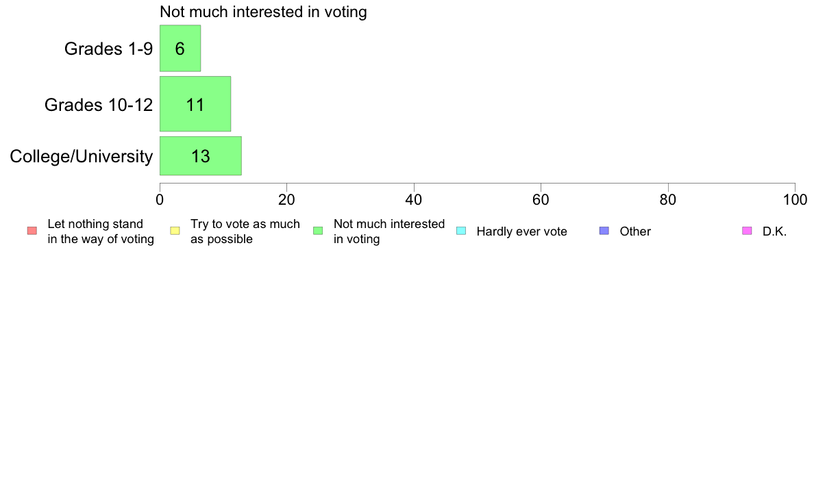The image size is (814, 504).
Task: Click the 'Grades 10-12' axis label
Action: (99, 105)
